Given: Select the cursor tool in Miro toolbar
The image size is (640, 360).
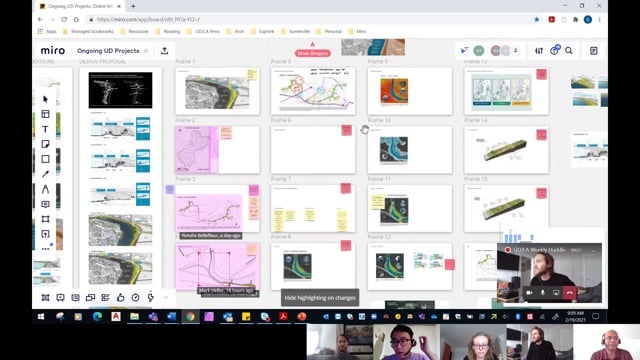Looking at the screenshot, I should (x=45, y=99).
